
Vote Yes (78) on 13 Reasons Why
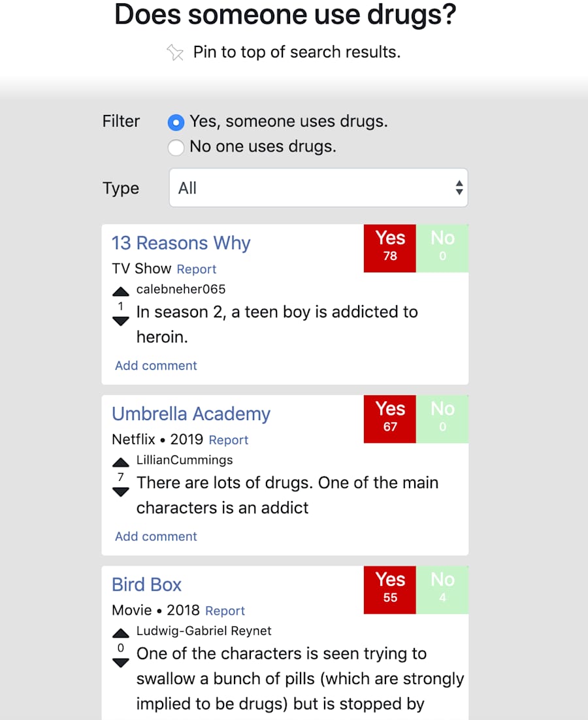click(x=390, y=248)
